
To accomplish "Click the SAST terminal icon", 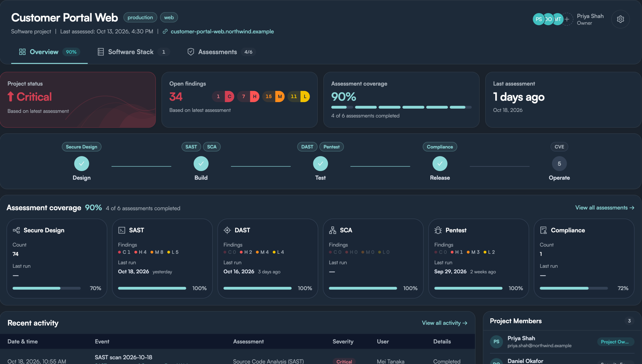I will point(122,230).
